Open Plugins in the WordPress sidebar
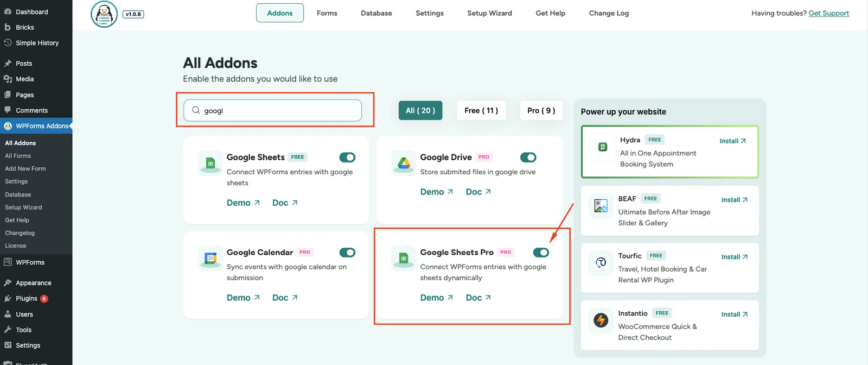868x365 pixels. [27, 298]
